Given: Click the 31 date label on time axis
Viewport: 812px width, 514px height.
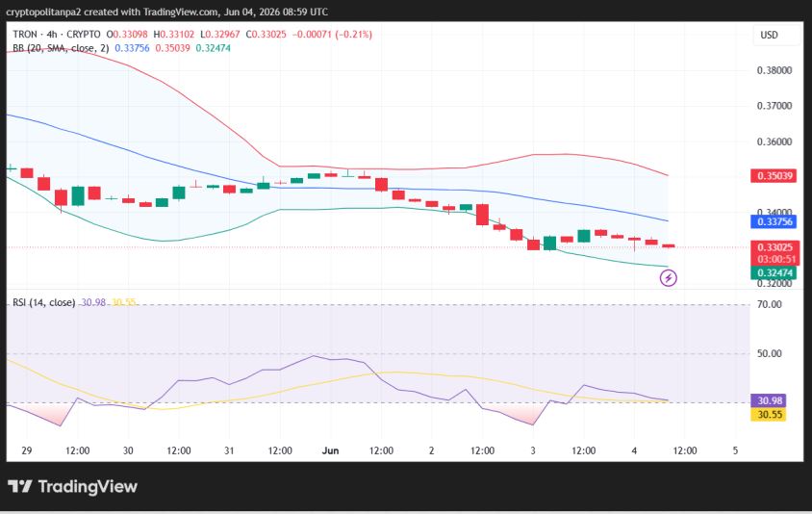Looking at the screenshot, I should coord(229,450).
